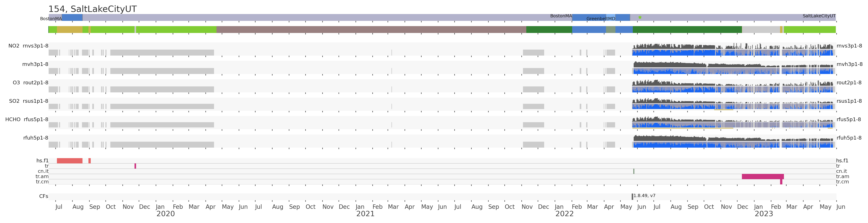Screen dimensions: 868x223
Task: Click the O3 rout2p1-8 left row label
Action: point(30,83)
